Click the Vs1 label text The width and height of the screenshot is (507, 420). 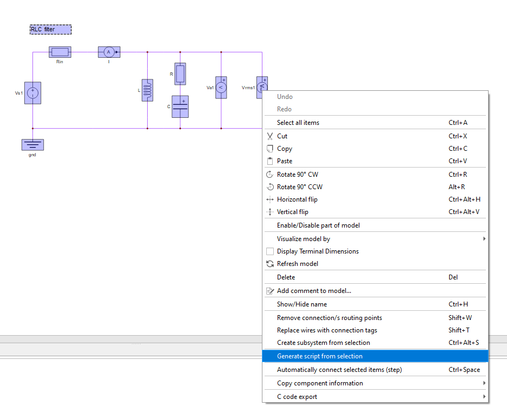(x=19, y=93)
